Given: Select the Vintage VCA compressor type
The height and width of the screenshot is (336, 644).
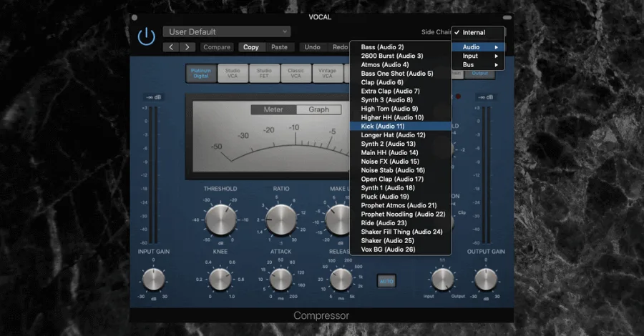Looking at the screenshot, I should click(327, 74).
